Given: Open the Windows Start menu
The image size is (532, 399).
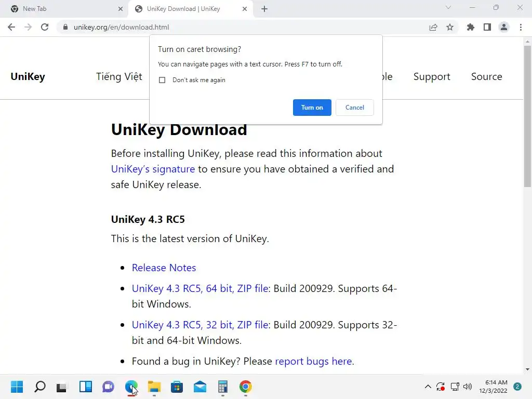Looking at the screenshot, I should [x=17, y=387].
